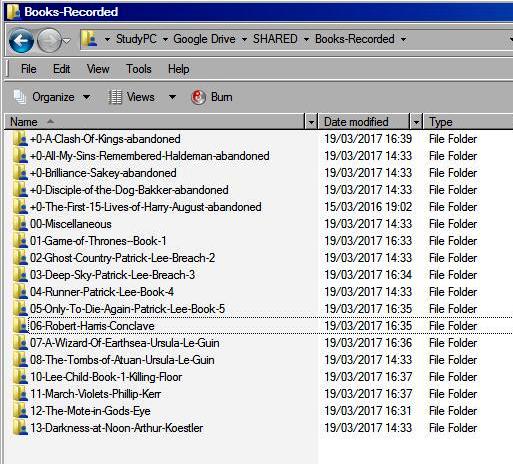Click the date 19/03/2017 16:31

pyautogui.click(x=368, y=411)
